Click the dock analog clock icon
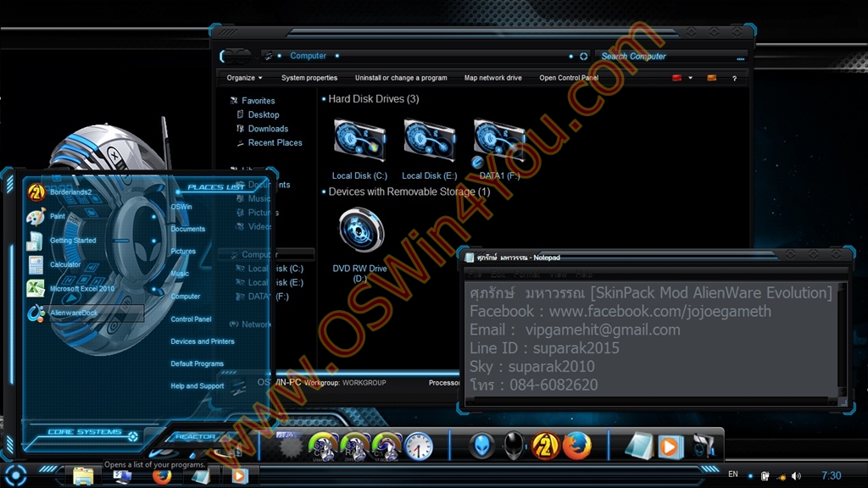The height and width of the screenshot is (488, 868). tap(418, 446)
